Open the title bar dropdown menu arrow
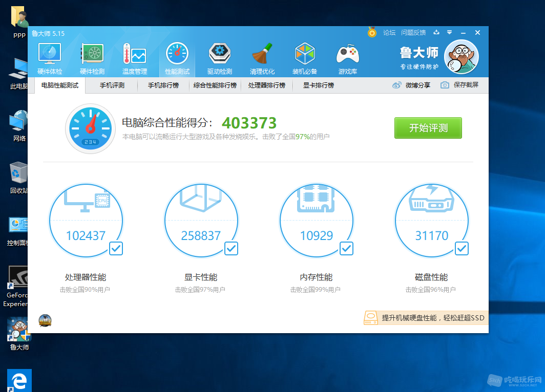Viewport: 545px width, 392px height. click(x=449, y=32)
